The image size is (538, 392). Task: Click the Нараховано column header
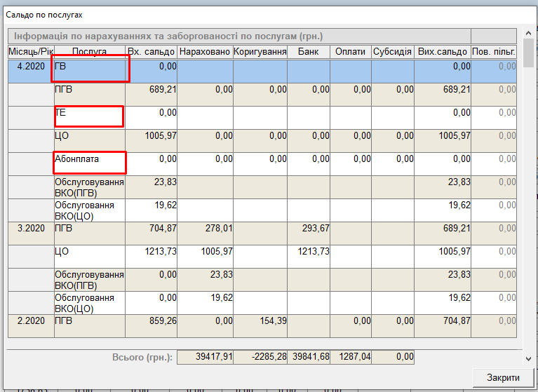coord(204,52)
